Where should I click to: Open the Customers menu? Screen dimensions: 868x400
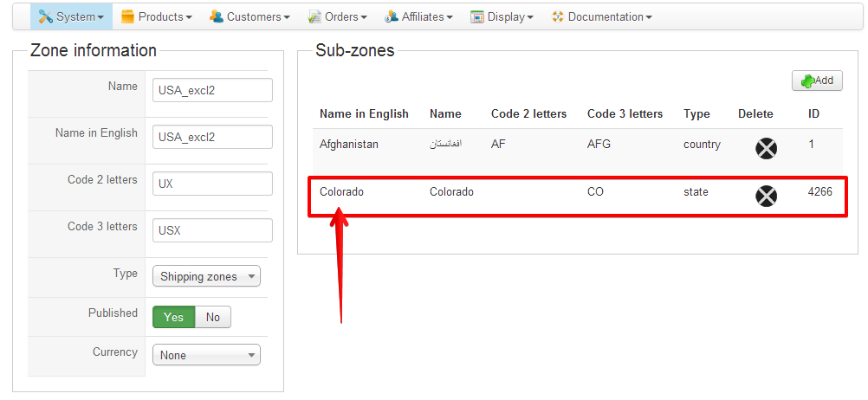click(x=258, y=16)
